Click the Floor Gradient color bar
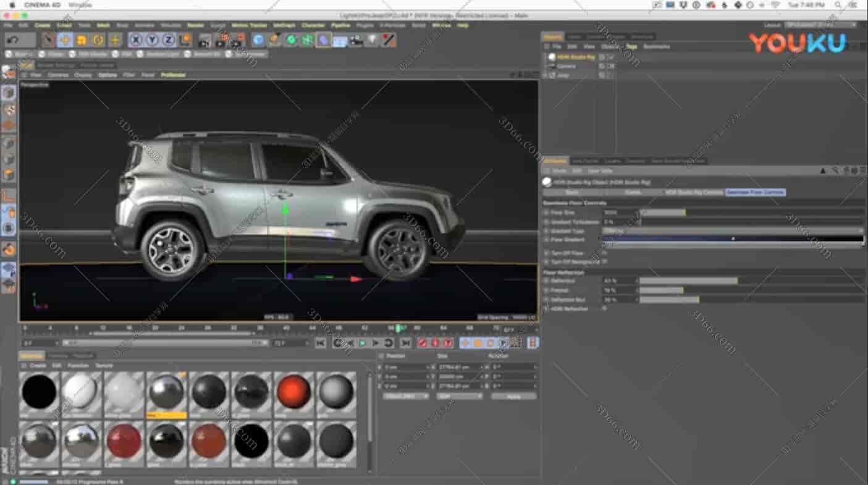The width and height of the screenshot is (868, 485). point(710,240)
